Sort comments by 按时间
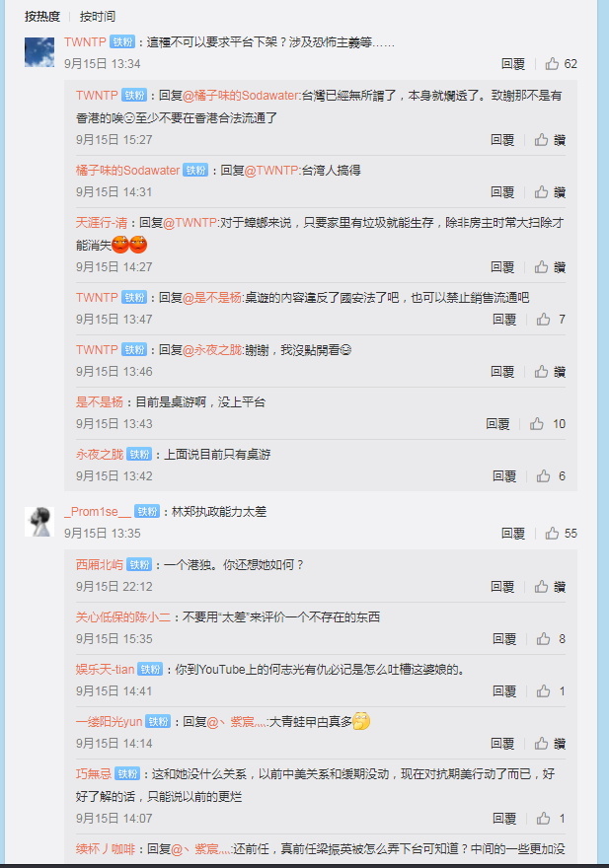 98,17
